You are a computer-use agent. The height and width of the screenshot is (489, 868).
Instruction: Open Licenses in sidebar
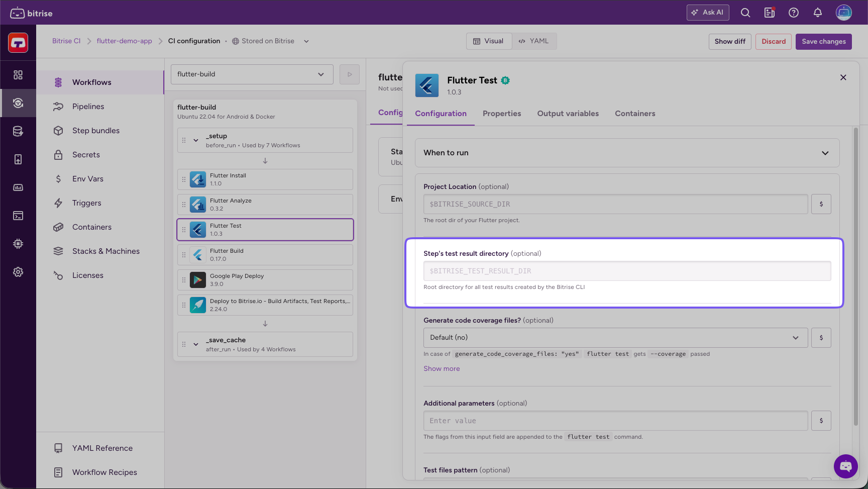point(100,275)
